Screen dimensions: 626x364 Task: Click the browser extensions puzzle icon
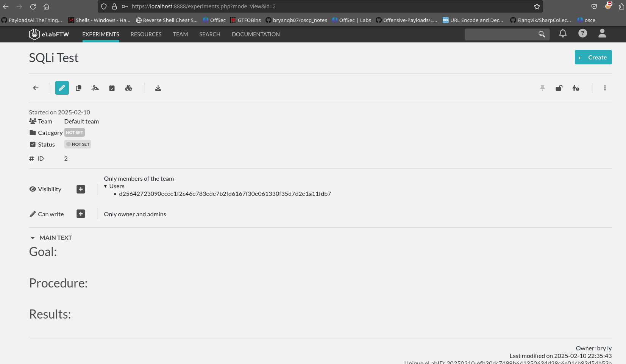coord(621,6)
